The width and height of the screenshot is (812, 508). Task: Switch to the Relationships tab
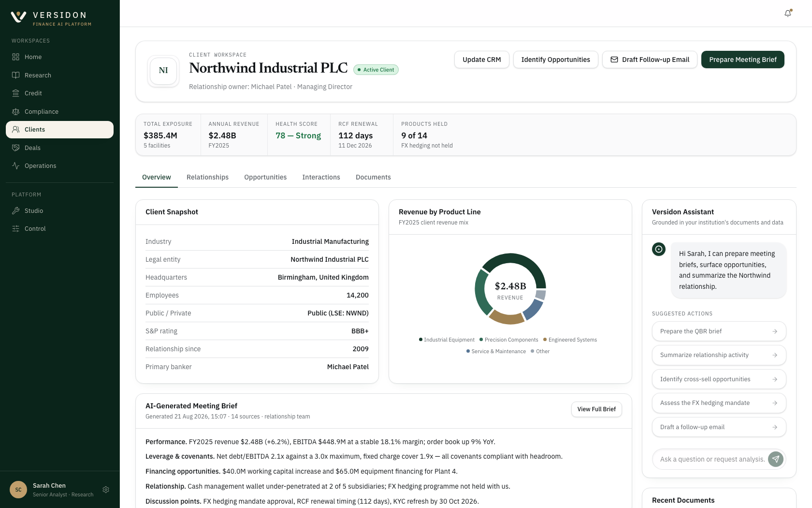pyautogui.click(x=207, y=177)
